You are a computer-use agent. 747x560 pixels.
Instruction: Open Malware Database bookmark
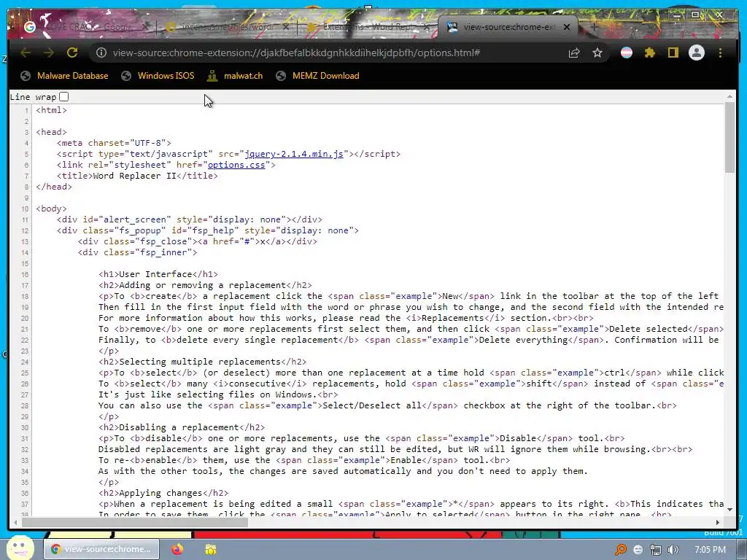pyautogui.click(x=64, y=76)
